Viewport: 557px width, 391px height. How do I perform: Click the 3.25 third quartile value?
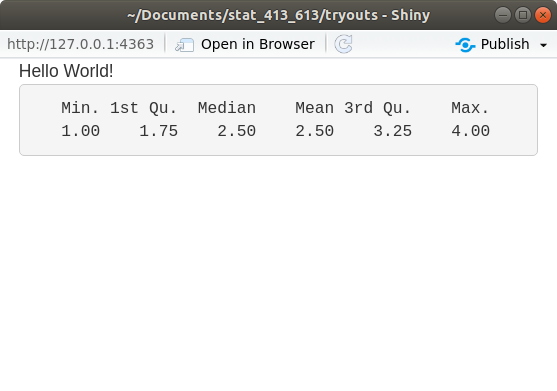tap(393, 131)
